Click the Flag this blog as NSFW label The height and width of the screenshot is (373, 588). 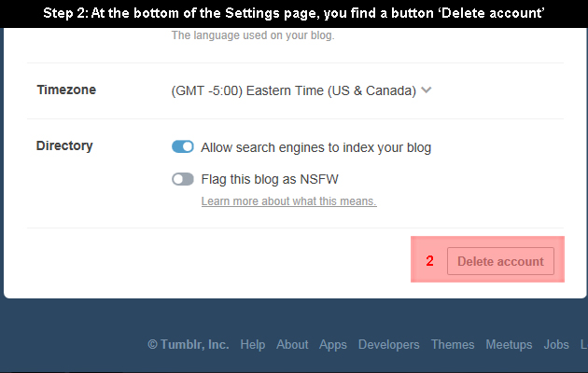point(270,179)
